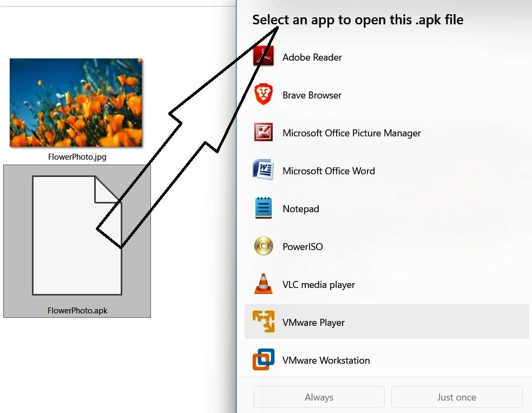532x413 pixels.
Task: Click the VLC media player cone icon
Action: tap(263, 284)
